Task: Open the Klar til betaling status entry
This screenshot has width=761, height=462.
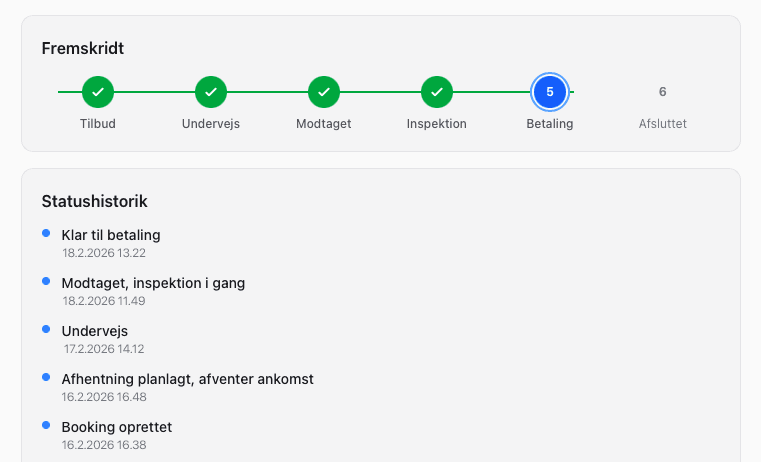Action: point(111,235)
